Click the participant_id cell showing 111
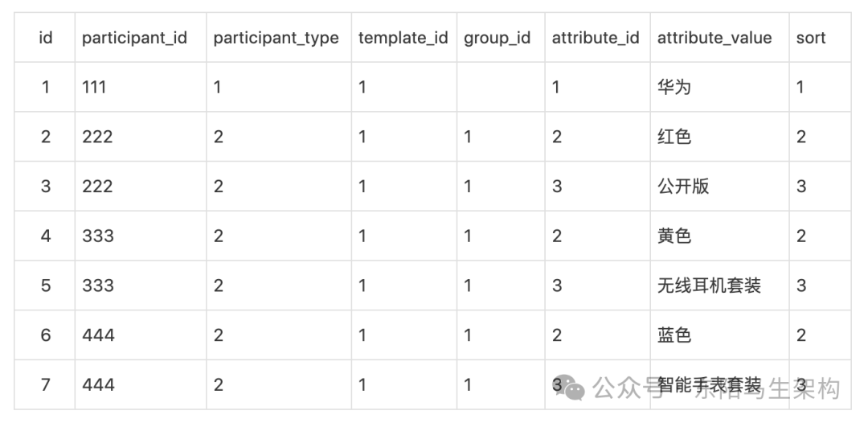 click(94, 87)
